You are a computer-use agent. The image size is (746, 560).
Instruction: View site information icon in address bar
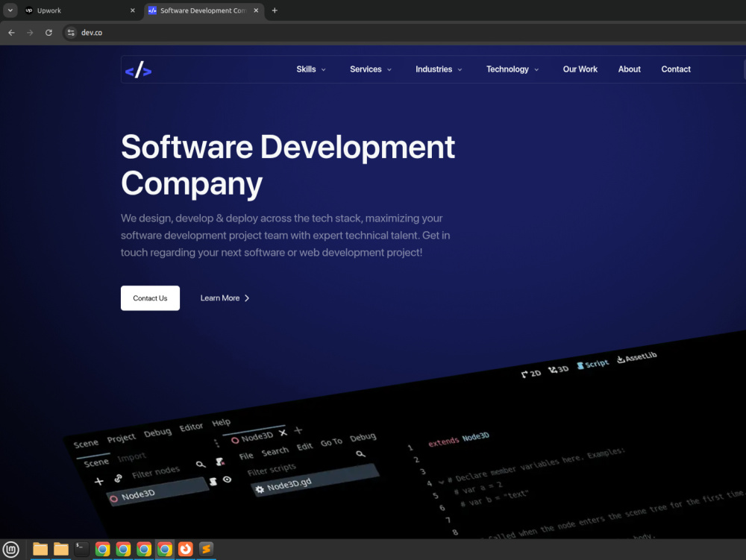point(71,33)
